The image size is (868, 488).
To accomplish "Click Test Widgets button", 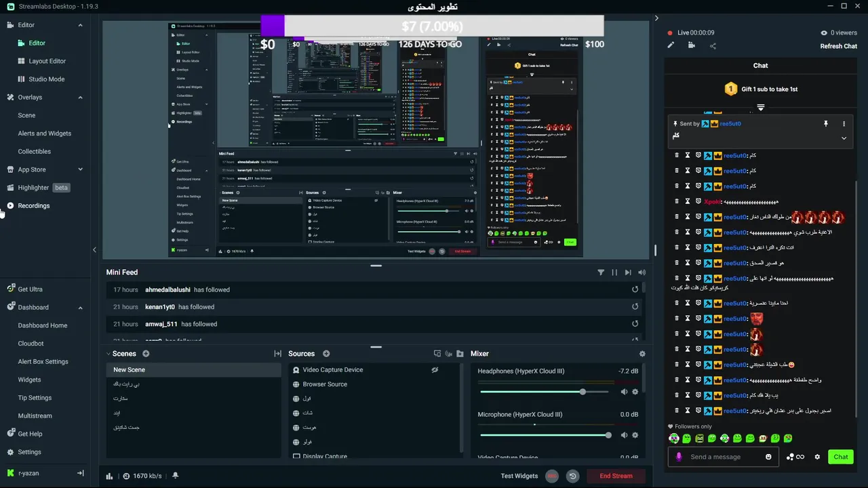I will click(x=519, y=476).
